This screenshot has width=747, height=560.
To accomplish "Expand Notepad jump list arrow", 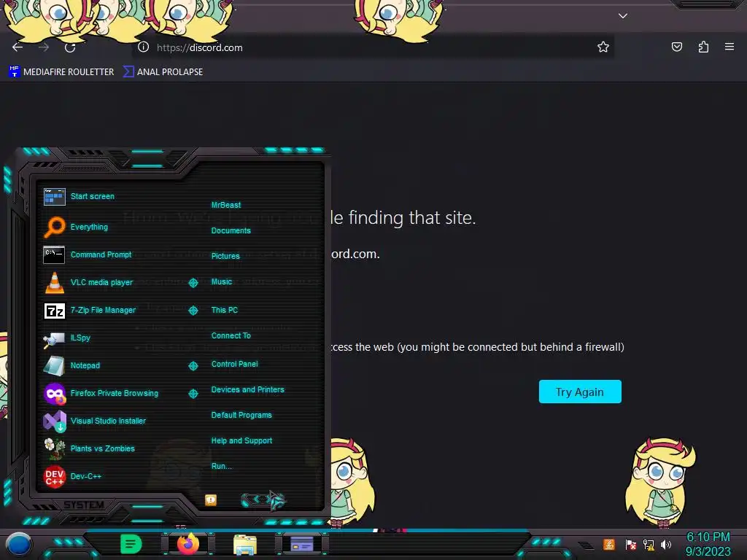I will (x=193, y=366).
